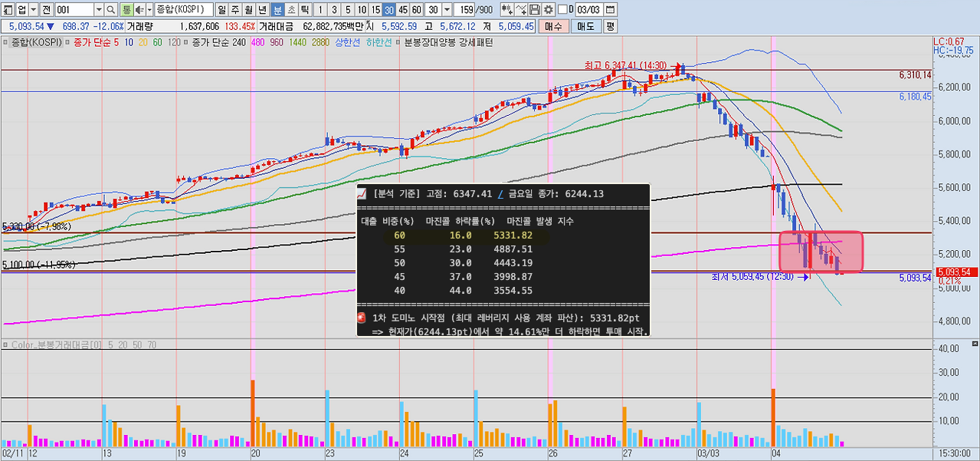Set interval to 15 minutes
This screenshot has height=461, width=980.
click(x=375, y=10)
